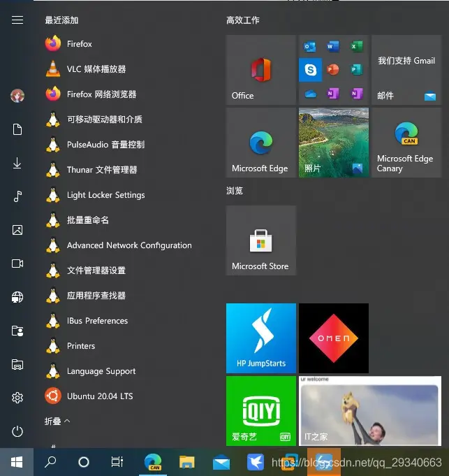The width and height of the screenshot is (449, 476).
Task: Open the 照片 photos tile
Action: [334, 143]
